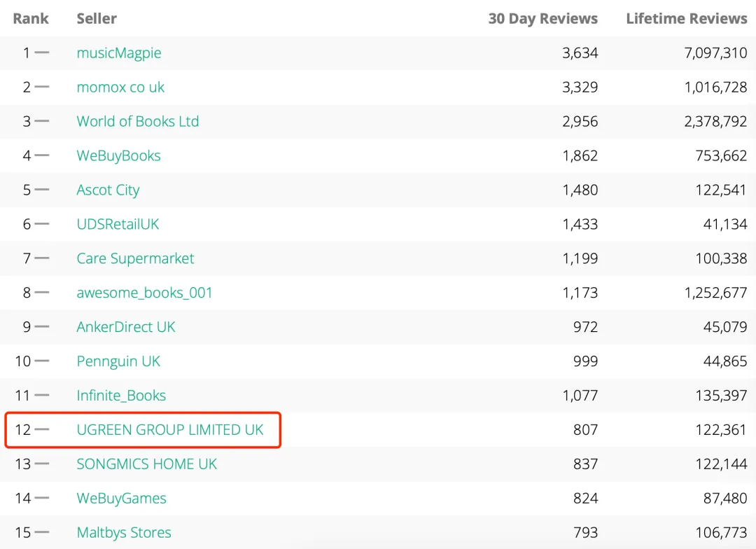Open the Infinite_Books seller link
The height and width of the screenshot is (549, 756).
[x=121, y=396]
